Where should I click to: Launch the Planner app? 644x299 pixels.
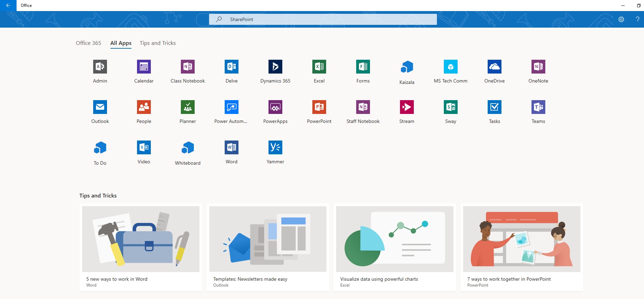tap(188, 107)
